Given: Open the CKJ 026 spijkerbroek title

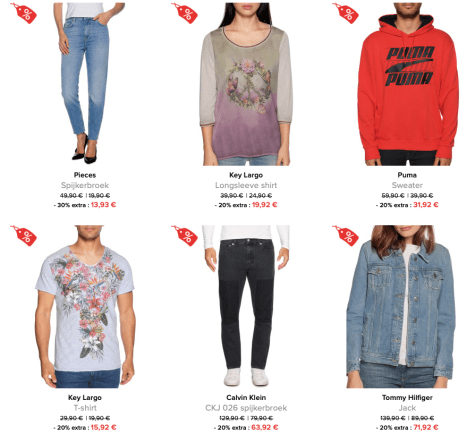Looking at the screenshot, I should tap(246, 408).
